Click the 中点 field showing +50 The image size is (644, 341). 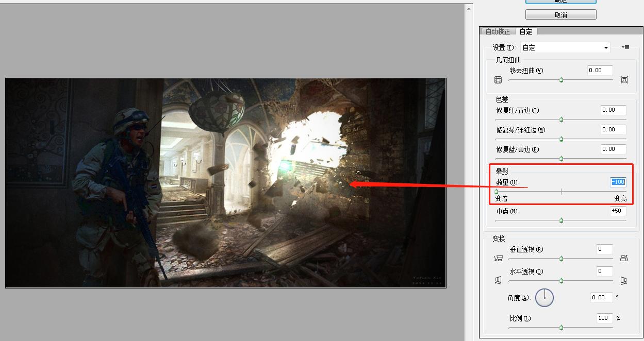[x=618, y=211]
